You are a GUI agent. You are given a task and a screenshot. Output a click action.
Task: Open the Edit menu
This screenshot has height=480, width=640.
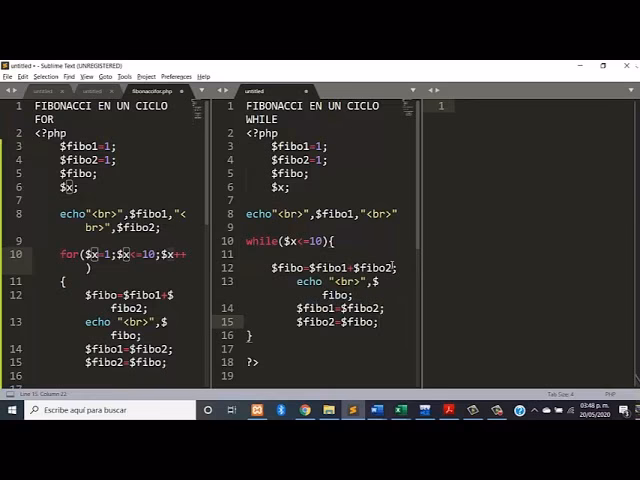point(23,77)
